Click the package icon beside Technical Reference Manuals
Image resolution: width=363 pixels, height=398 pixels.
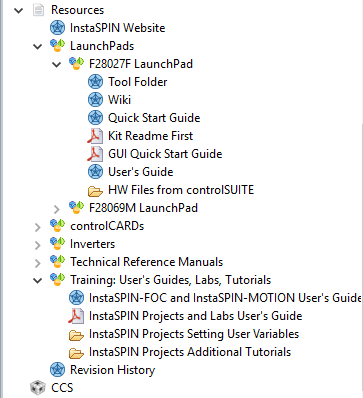57,262
